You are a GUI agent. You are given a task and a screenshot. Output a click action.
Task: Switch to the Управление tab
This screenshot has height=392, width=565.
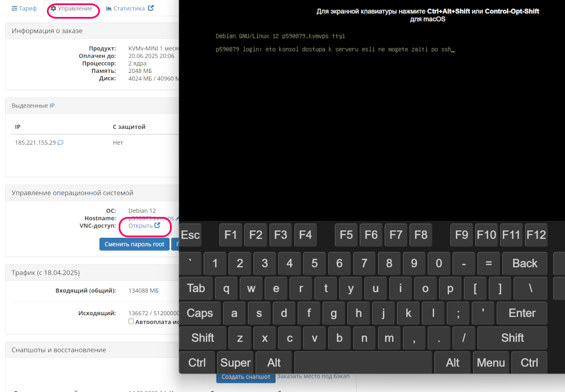point(71,8)
